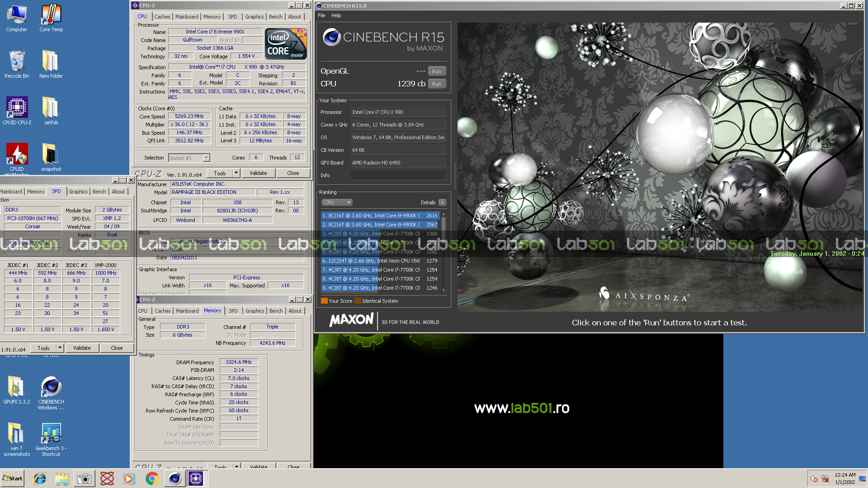Click the camera snapshot taskbar icon

point(84,479)
